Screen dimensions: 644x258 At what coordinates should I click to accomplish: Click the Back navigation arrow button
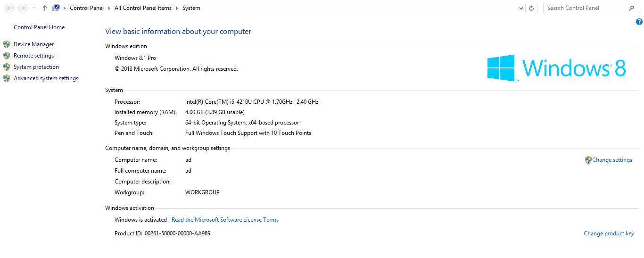pos(9,8)
